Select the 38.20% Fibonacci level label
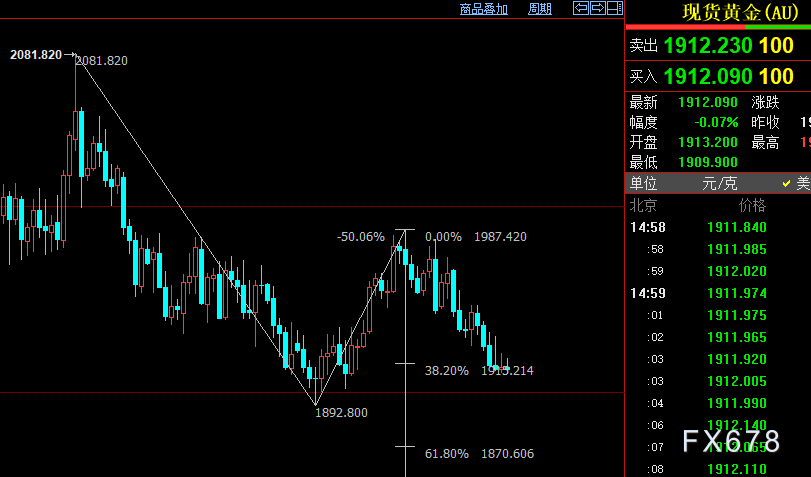 447,370
